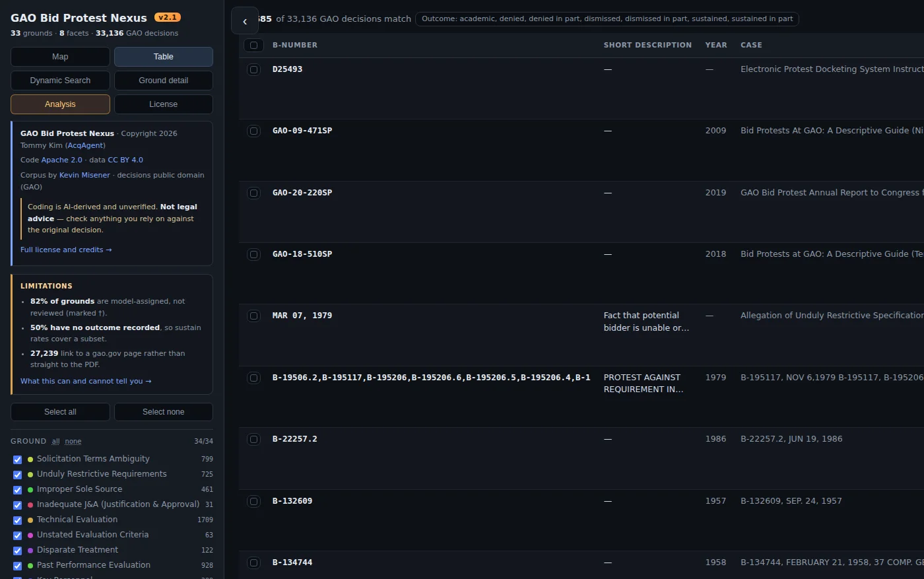
Task: Select the B-132609 row checkbox
Action: pyautogui.click(x=253, y=501)
